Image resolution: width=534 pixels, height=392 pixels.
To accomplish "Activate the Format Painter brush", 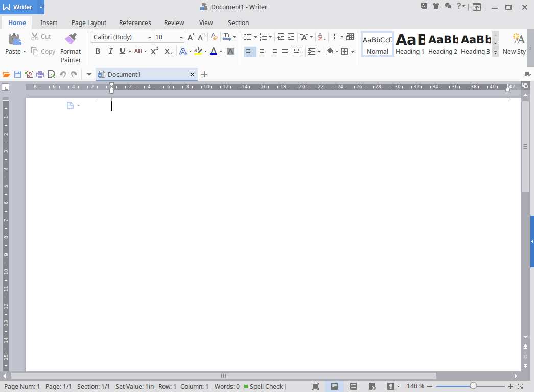I will click(71, 39).
